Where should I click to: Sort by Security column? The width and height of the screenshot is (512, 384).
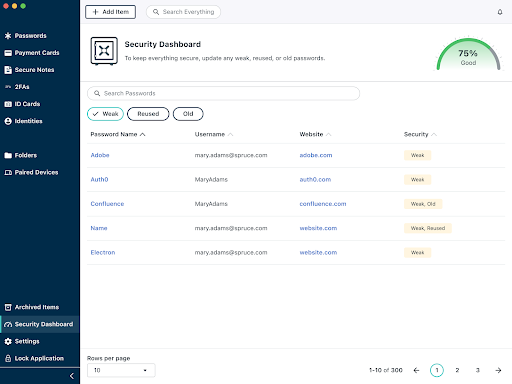pos(420,134)
